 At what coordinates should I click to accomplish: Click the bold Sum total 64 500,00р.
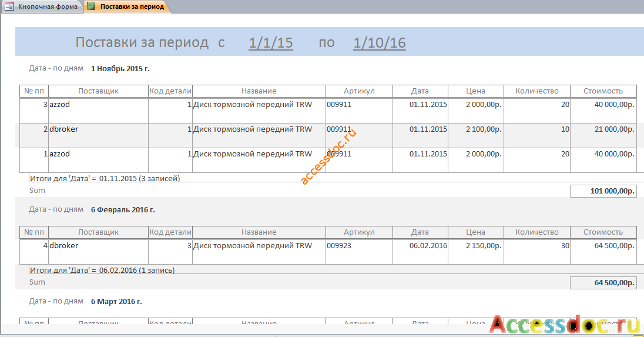(x=603, y=283)
